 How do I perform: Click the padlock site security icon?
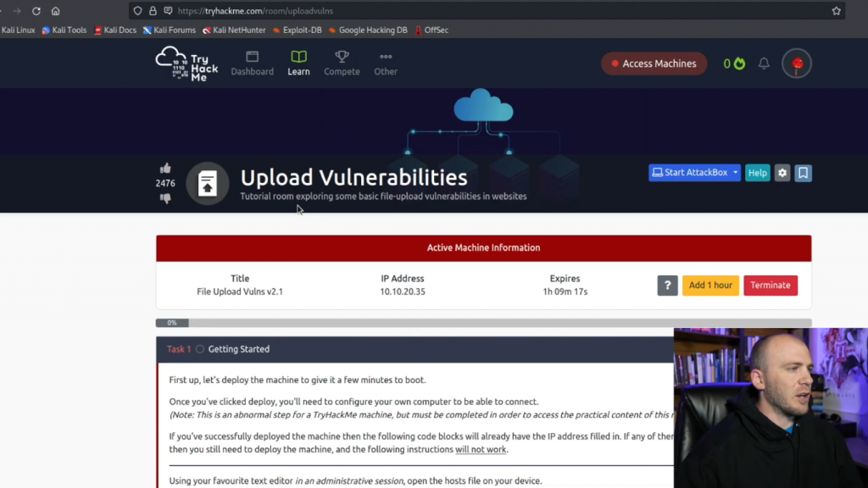point(153,11)
